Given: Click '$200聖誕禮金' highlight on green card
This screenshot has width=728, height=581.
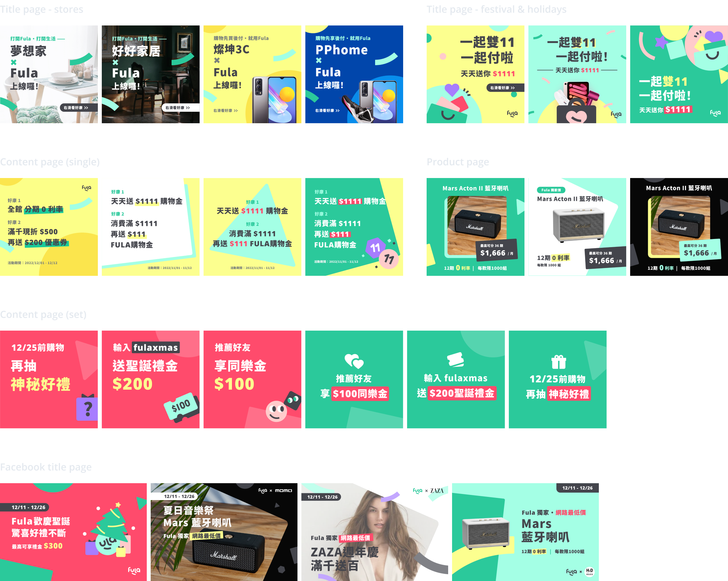Looking at the screenshot, I should pos(462,393).
